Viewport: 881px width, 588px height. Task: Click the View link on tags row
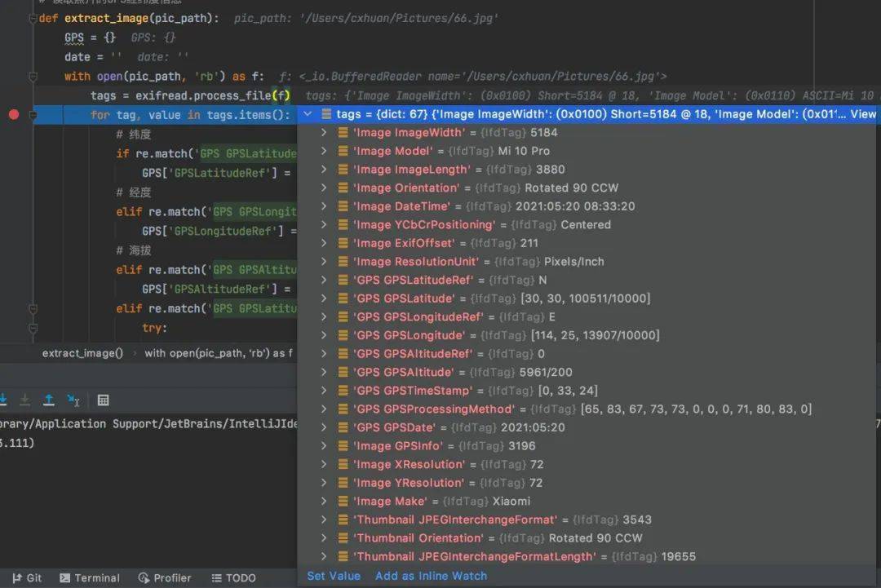[x=863, y=114]
